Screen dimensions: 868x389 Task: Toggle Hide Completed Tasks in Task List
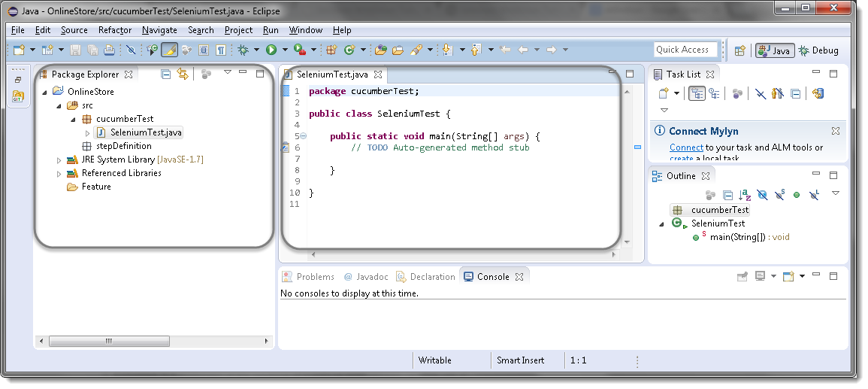pos(761,93)
